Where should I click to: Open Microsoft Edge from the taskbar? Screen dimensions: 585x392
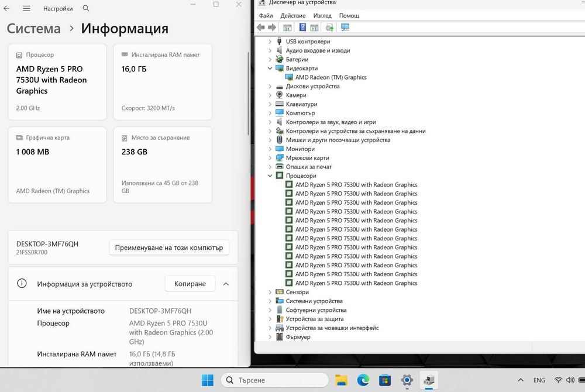point(363,380)
